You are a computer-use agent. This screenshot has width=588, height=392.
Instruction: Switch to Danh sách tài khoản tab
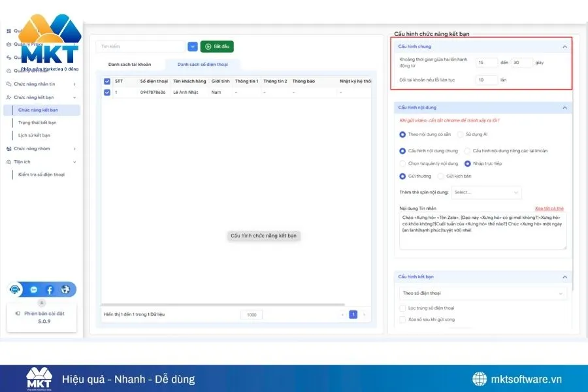129,65
